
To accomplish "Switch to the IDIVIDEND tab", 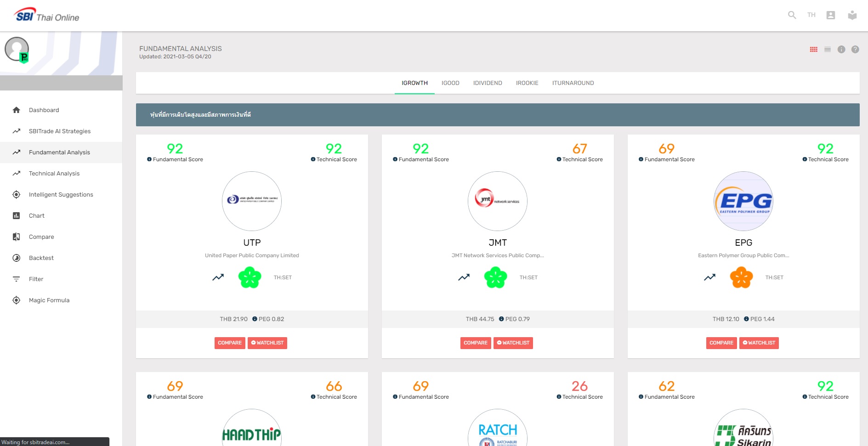I will coord(488,83).
